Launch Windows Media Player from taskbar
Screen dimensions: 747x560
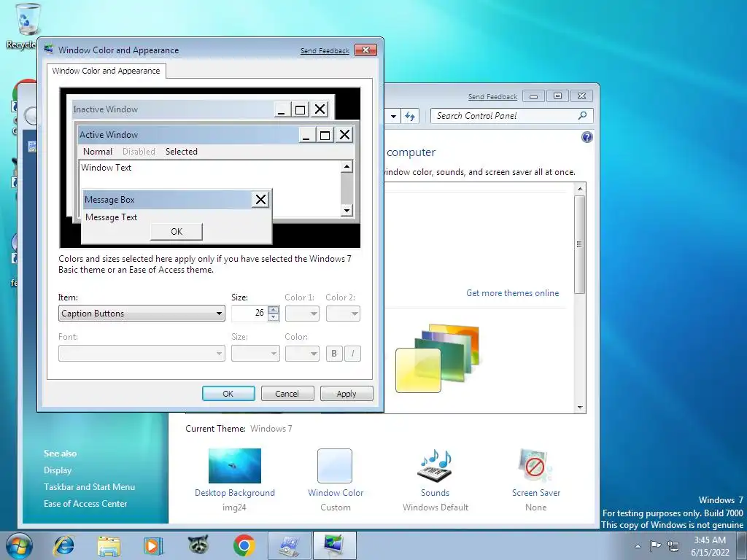pyautogui.click(x=153, y=545)
